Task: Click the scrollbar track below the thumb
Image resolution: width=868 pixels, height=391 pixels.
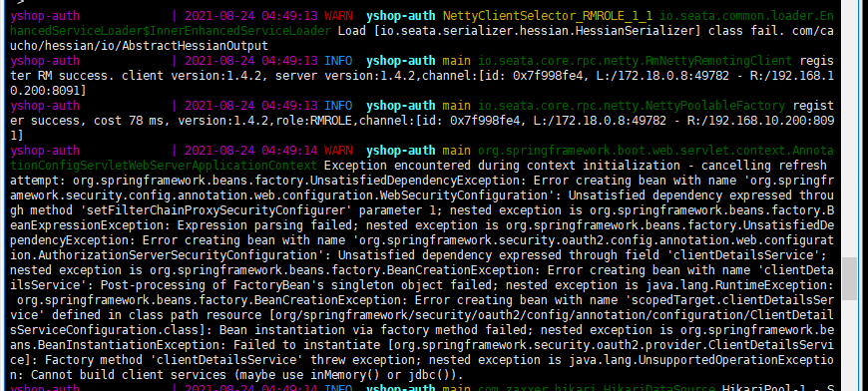Action: [850, 346]
